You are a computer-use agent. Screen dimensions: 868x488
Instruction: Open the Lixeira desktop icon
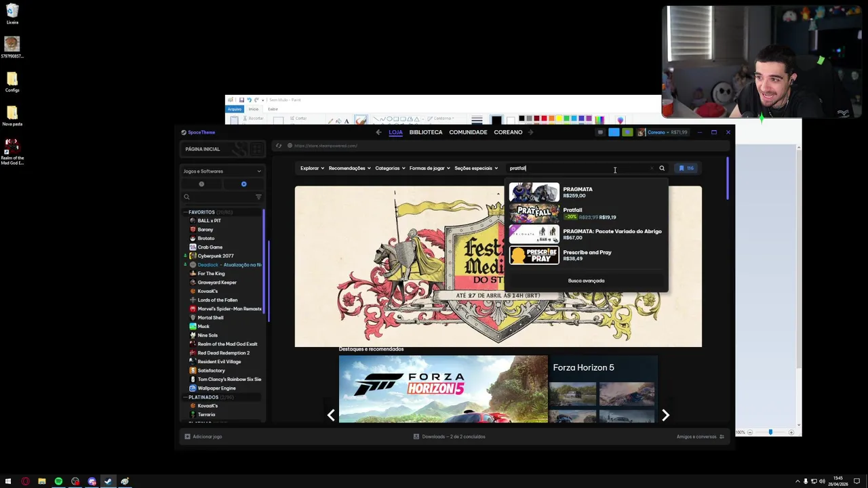[12, 14]
